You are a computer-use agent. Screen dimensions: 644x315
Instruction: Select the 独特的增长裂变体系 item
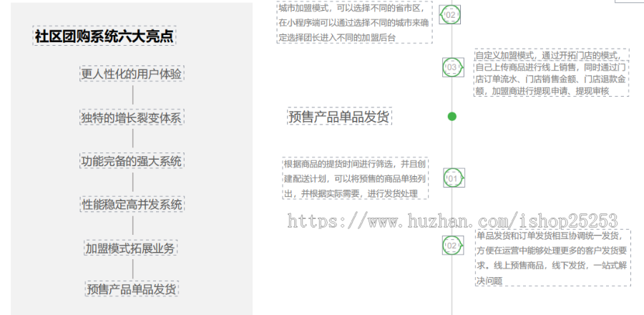click(x=132, y=117)
